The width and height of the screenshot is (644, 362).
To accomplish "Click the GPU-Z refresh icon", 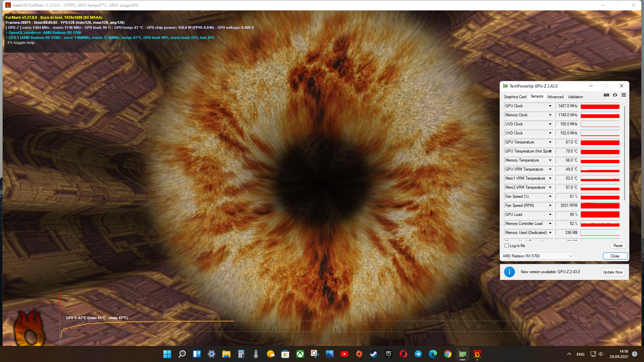I will [615, 95].
